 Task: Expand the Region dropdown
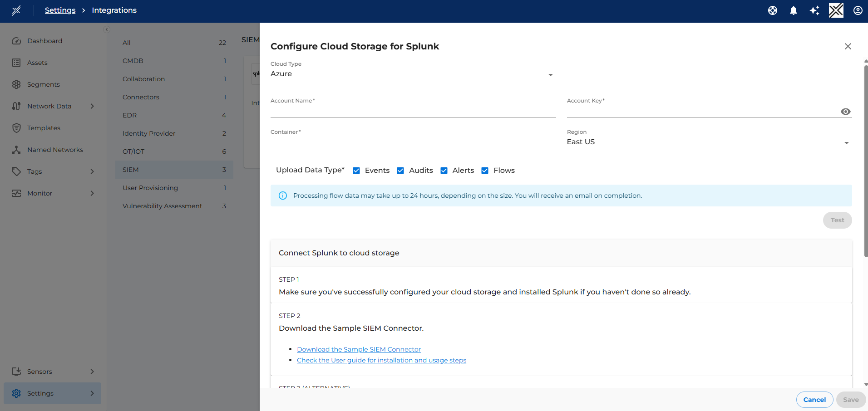coord(709,142)
